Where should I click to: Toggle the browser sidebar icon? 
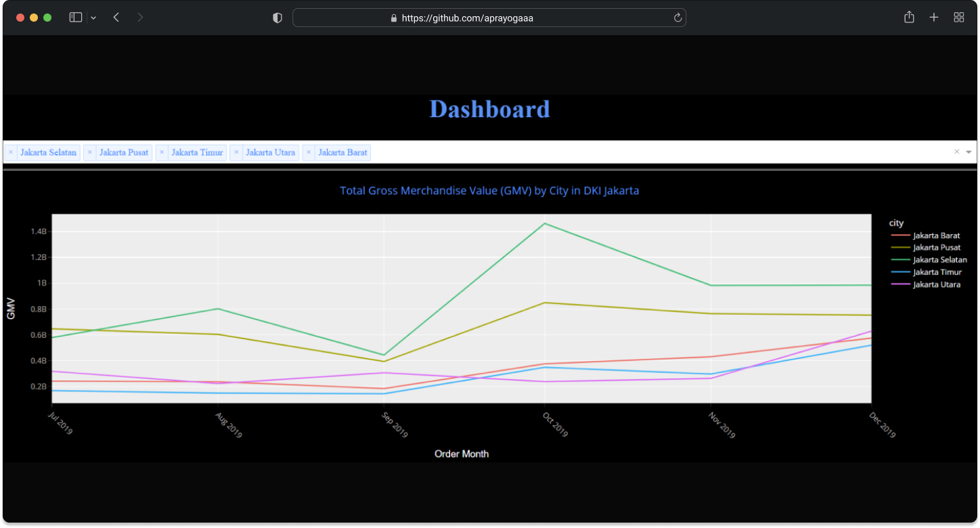click(75, 17)
